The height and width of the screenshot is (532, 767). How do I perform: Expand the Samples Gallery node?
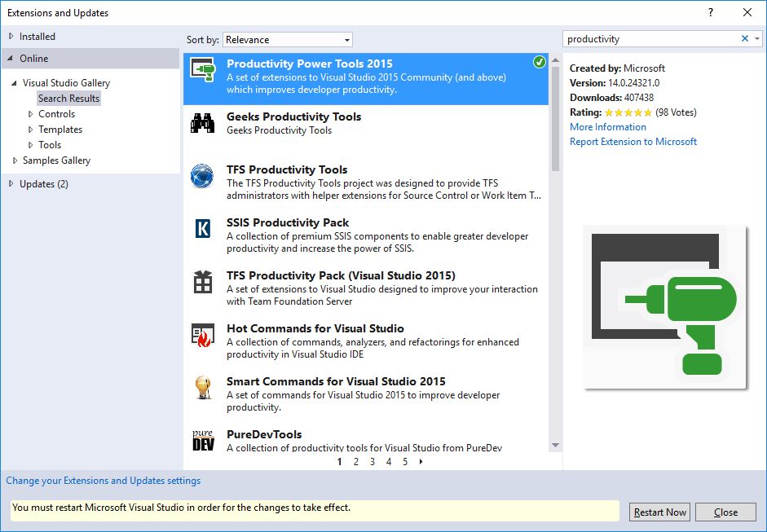coord(15,160)
